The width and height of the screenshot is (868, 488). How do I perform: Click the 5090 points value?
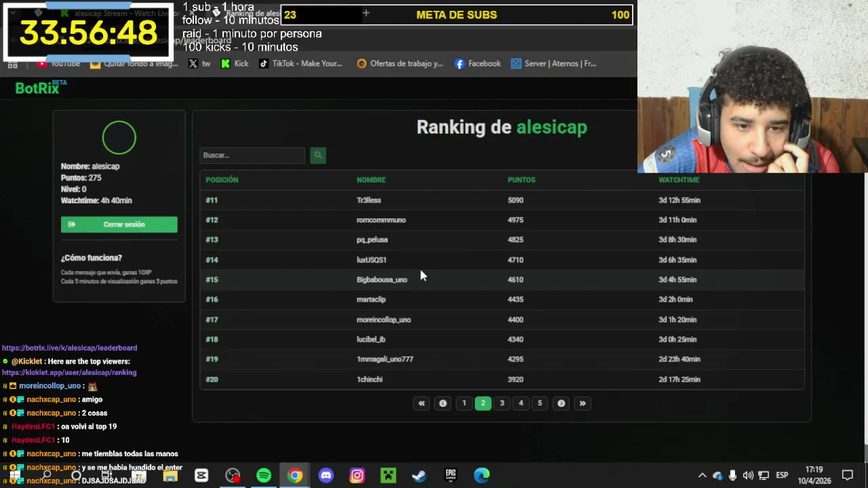pos(515,201)
